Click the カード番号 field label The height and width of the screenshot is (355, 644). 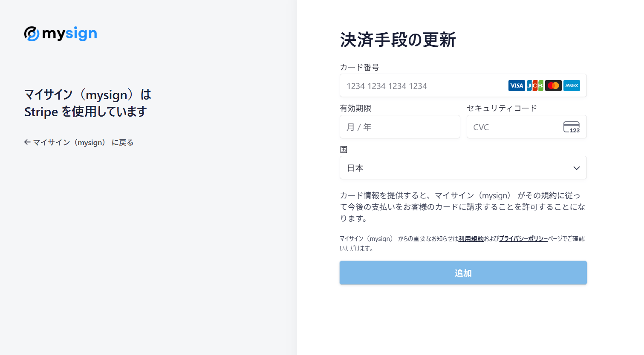click(359, 67)
